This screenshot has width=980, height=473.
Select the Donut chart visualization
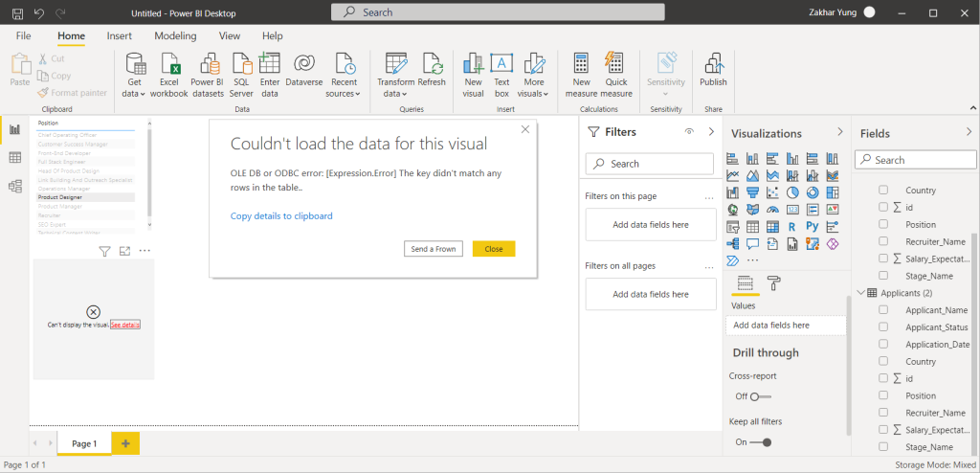click(x=813, y=192)
